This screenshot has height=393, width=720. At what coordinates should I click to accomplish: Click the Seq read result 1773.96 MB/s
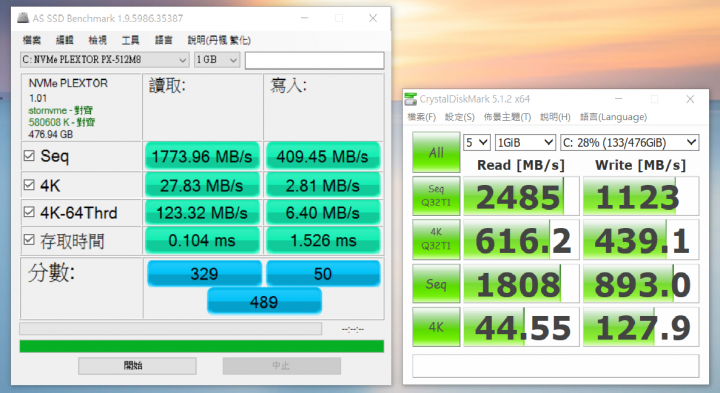pos(202,156)
